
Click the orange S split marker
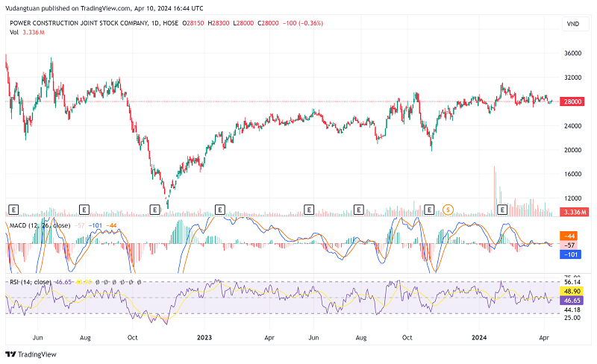pyautogui.click(x=448, y=210)
